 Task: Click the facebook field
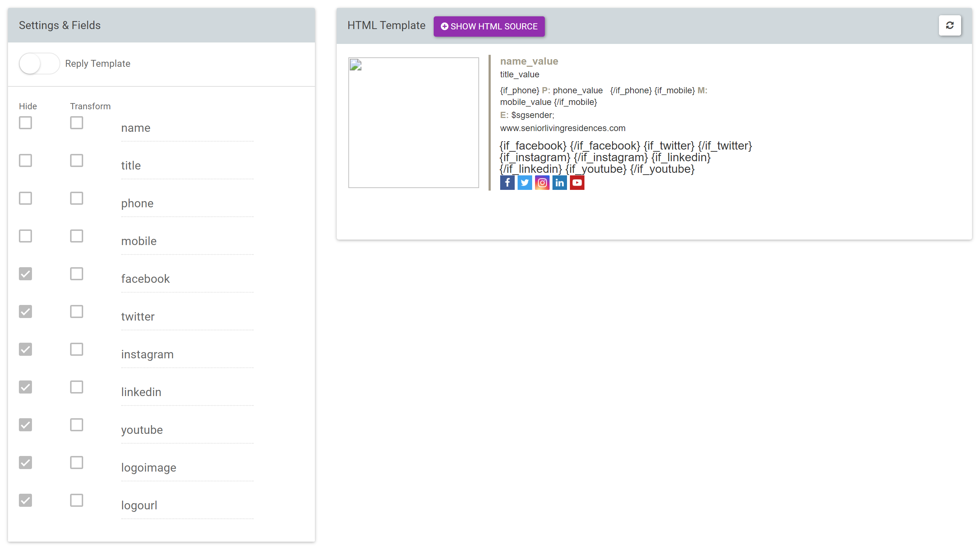187,279
